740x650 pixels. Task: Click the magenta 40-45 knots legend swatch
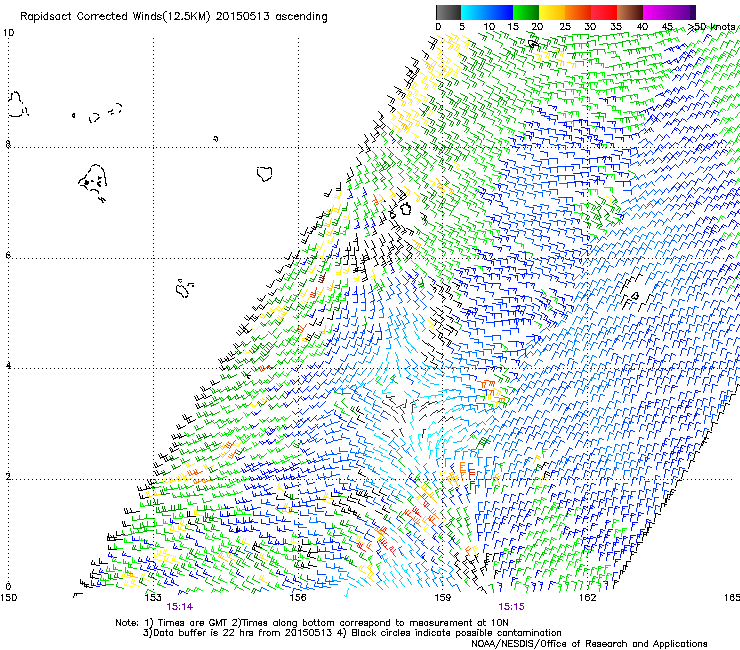[656, 12]
